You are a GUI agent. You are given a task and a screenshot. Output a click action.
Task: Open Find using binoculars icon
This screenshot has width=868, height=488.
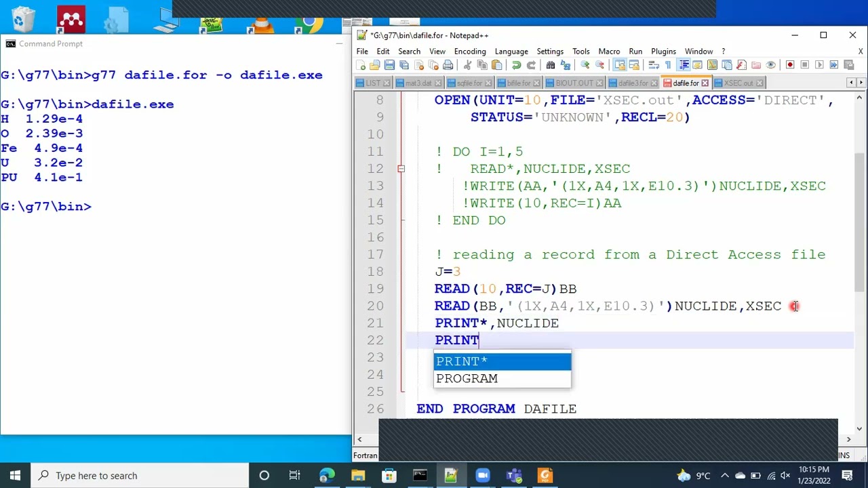tap(550, 65)
